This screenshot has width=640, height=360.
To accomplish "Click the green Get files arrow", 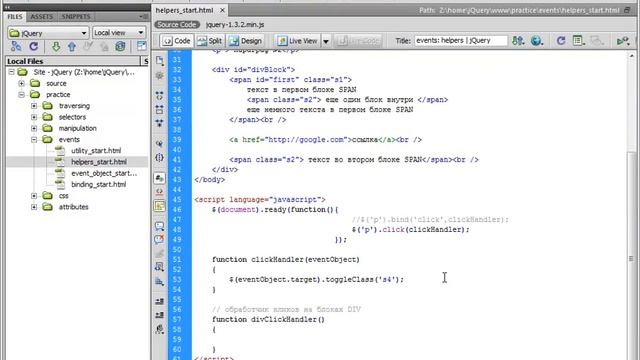I will pos(56,47).
